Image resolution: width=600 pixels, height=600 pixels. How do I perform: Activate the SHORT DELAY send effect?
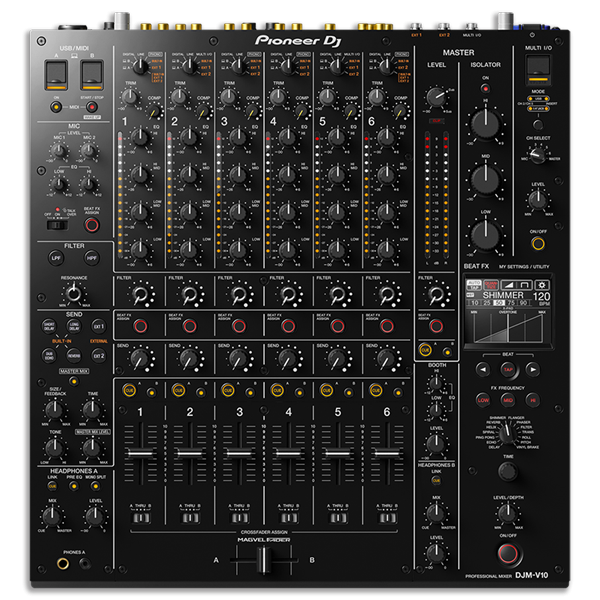49,326
